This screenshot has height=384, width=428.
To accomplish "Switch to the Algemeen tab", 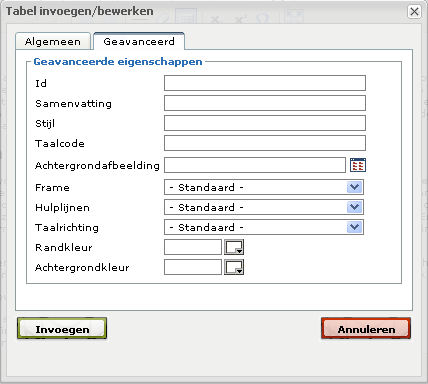I will coord(53,41).
